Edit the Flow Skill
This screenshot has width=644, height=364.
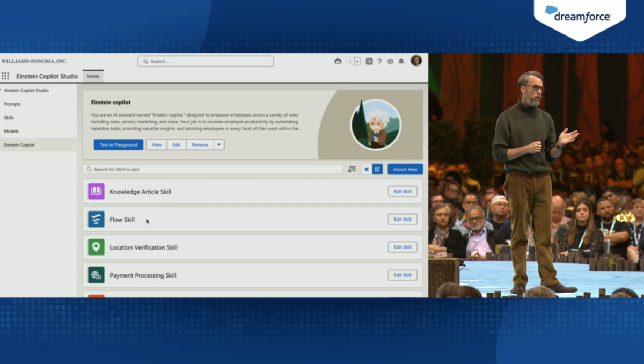(402, 220)
